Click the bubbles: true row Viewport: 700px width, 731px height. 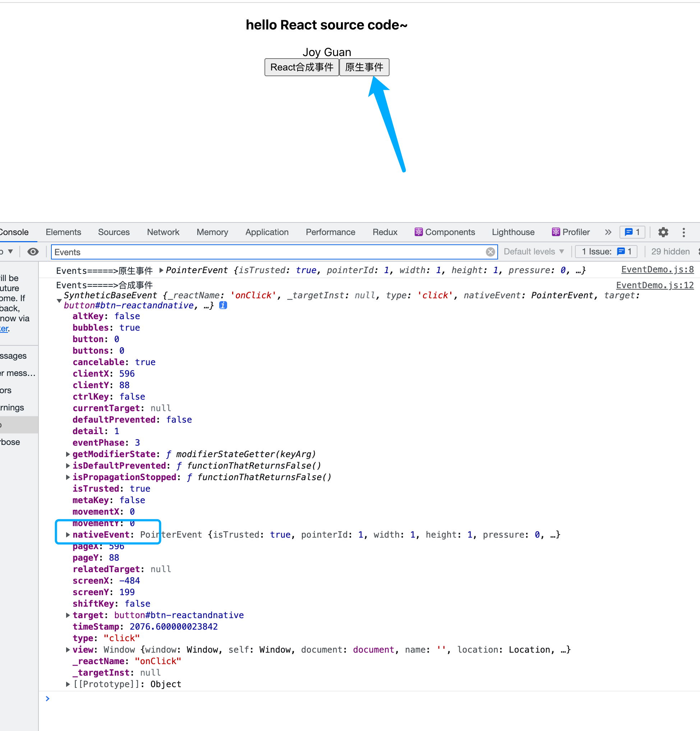click(106, 327)
